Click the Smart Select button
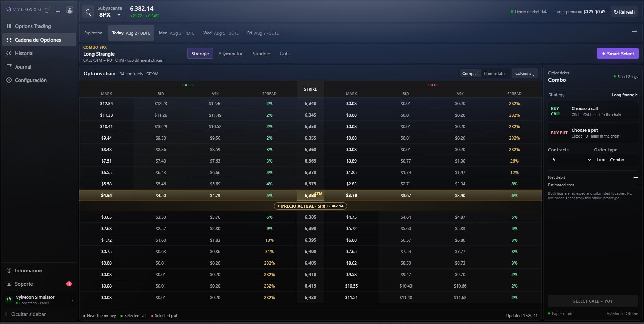The height and width of the screenshot is (324, 644). pyautogui.click(x=618, y=54)
